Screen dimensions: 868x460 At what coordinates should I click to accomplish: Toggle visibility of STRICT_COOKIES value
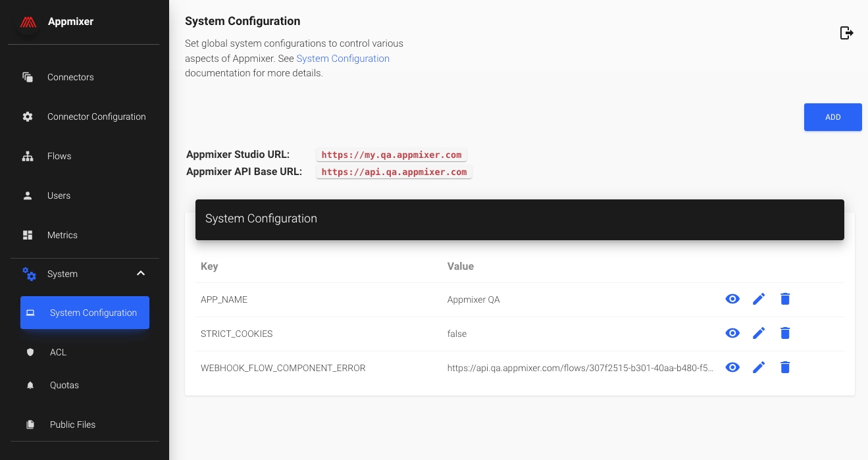point(732,334)
